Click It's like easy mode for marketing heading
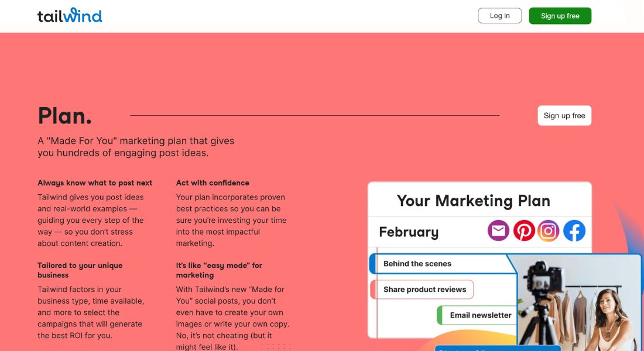The image size is (644, 351). coord(219,270)
